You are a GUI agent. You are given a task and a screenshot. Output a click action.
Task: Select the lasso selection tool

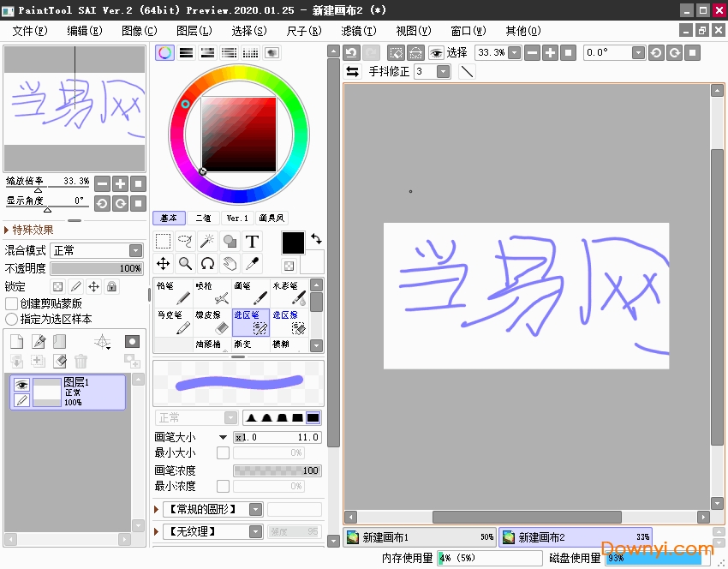(x=185, y=242)
